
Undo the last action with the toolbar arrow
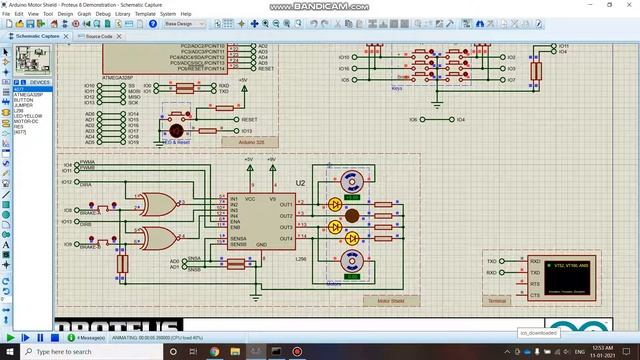pos(313,24)
